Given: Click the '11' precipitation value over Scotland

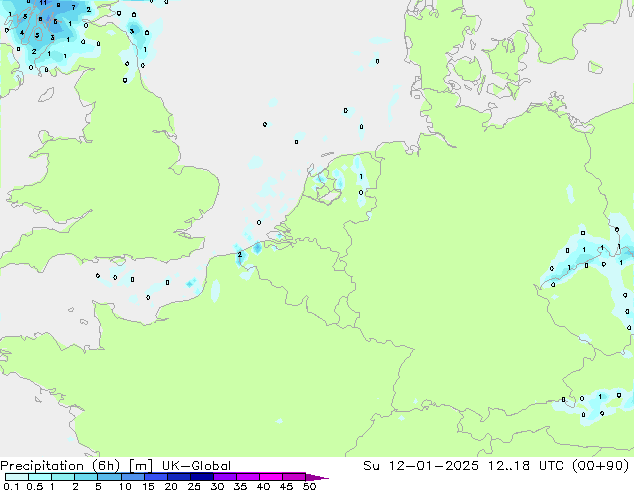Looking at the screenshot, I should pos(43,3).
